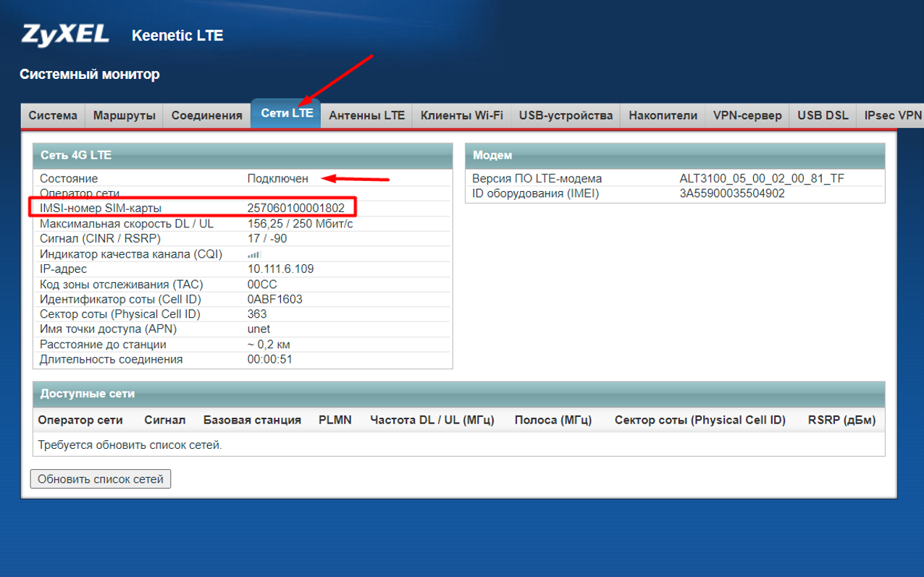Click the Keenetic LTE title

coord(177,35)
